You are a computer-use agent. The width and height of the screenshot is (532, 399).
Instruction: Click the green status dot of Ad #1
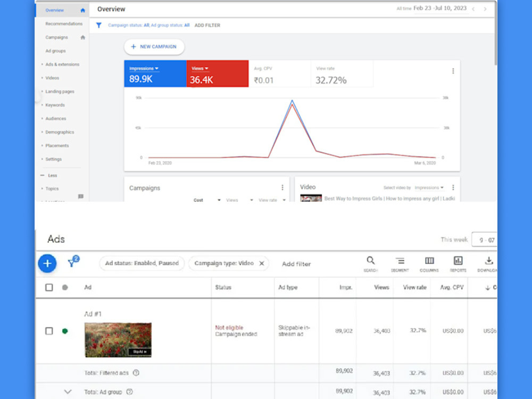pyautogui.click(x=65, y=331)
